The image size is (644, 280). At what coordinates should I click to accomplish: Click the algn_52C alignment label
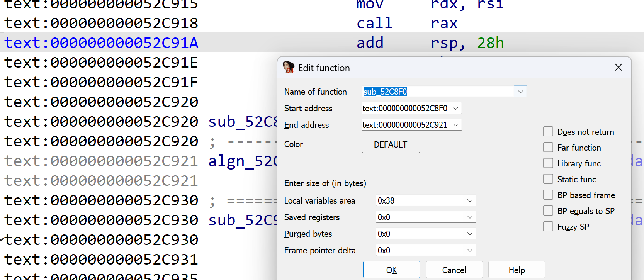pos(243,161)
